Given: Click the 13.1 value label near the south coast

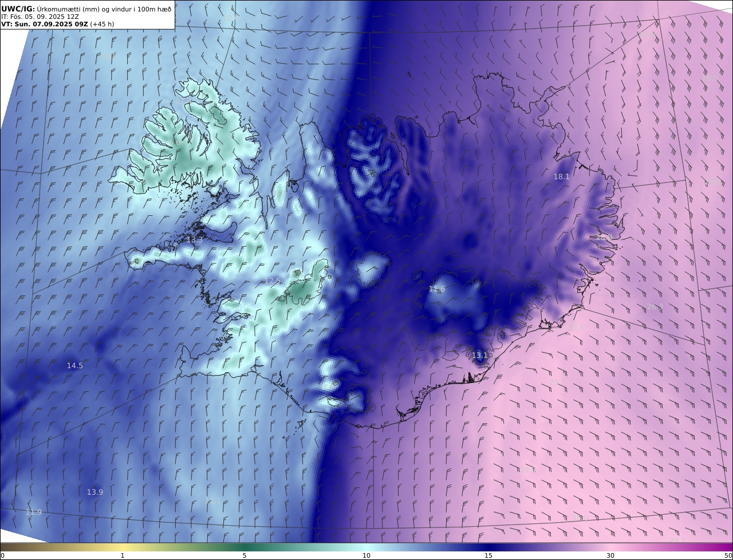Looking at the screenshot, I should coord(479,355).
